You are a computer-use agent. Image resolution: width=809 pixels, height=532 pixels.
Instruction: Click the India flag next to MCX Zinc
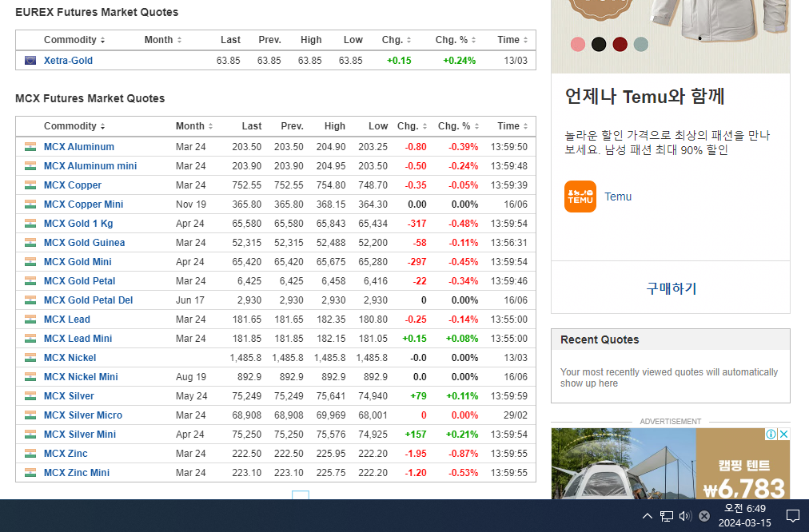(x=30, y=454)
